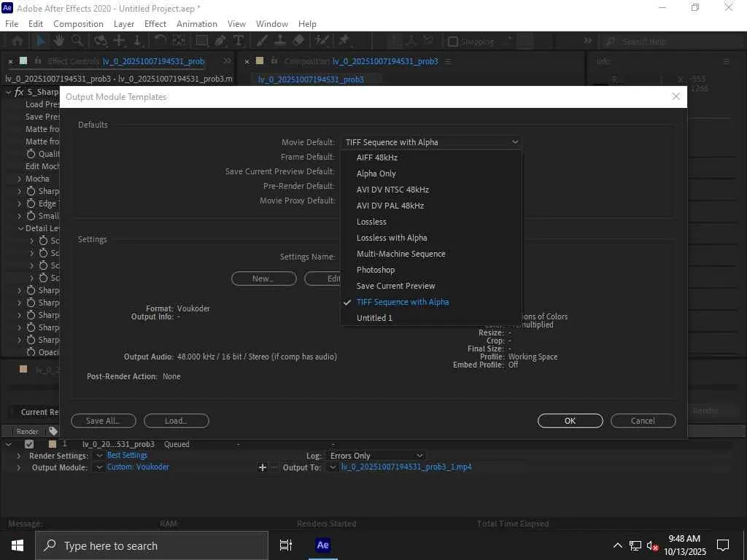
Task: Open the Windows Start menu
Action: tap(18, 545)
